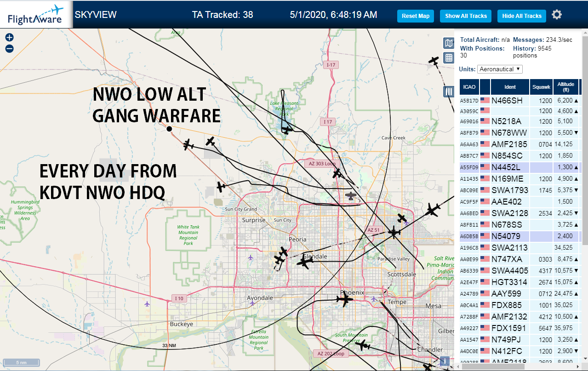Select the SWA2113 ident cell
This screenshot has height=371, width=588.
pyautogui.click(x=509, y=248)
